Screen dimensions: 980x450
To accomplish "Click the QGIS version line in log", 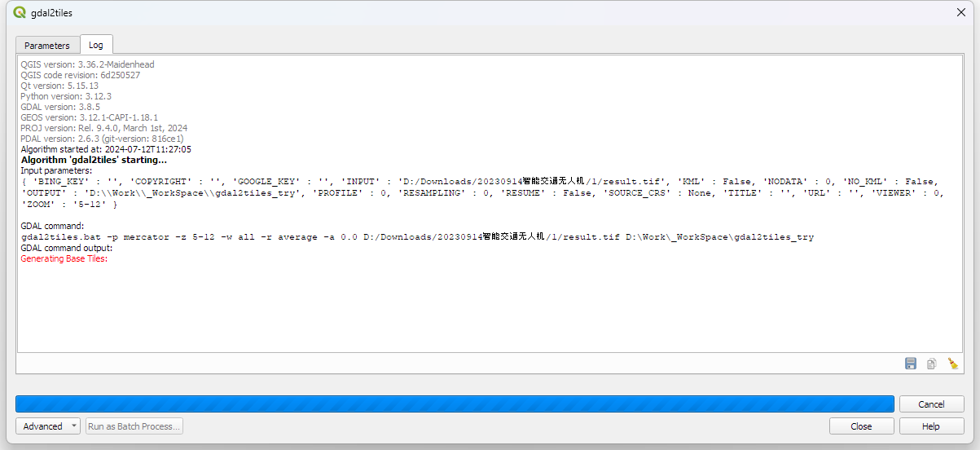I will 87,64.
